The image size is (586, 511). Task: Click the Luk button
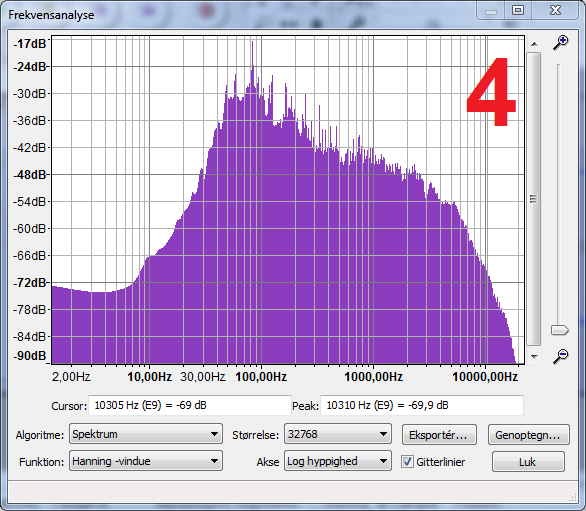click(528, 462)
